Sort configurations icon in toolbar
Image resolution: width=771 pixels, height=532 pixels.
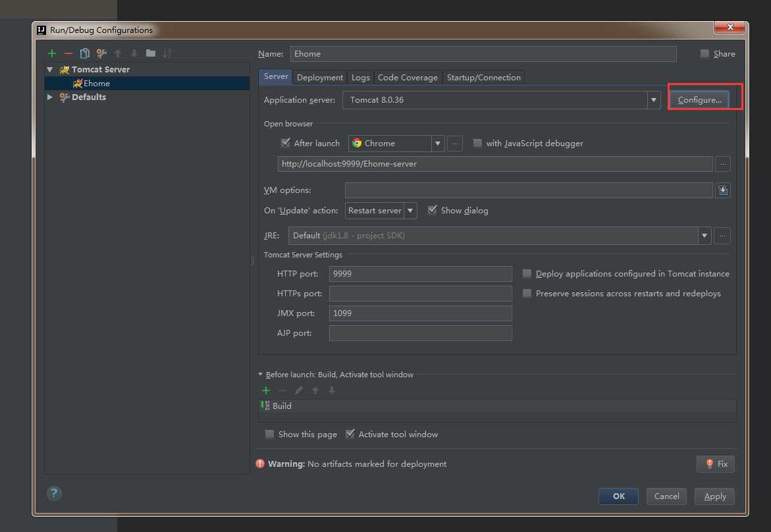(x=167, y=53)
